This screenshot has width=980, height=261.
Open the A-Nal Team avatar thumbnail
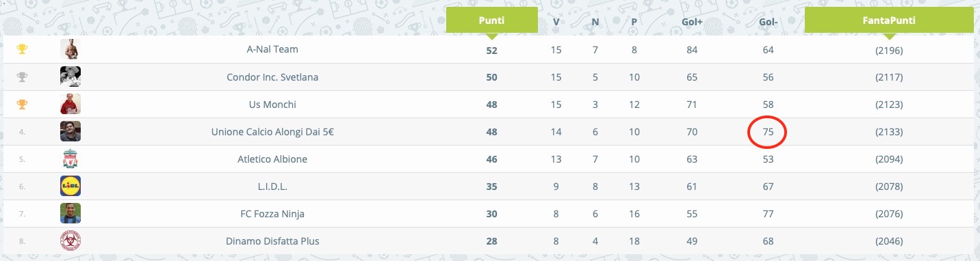(70, 49)
